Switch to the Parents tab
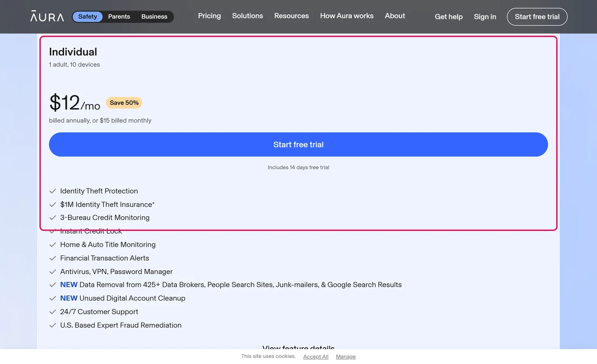This screenshot has width=597, height=364. (x=119, y=17)
